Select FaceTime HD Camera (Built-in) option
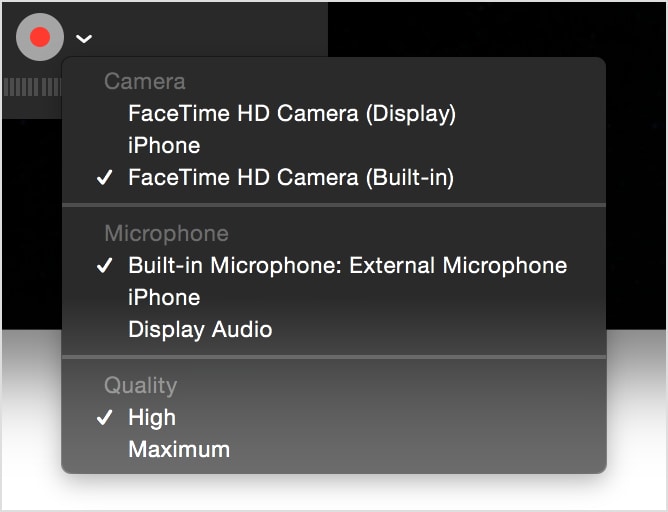This screenshot has width=668, height=512. click(291, 178)
